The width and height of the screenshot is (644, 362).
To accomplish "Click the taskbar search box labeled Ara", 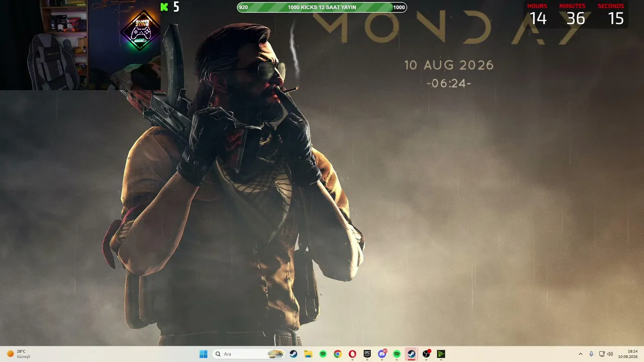I will pos(249,354).
